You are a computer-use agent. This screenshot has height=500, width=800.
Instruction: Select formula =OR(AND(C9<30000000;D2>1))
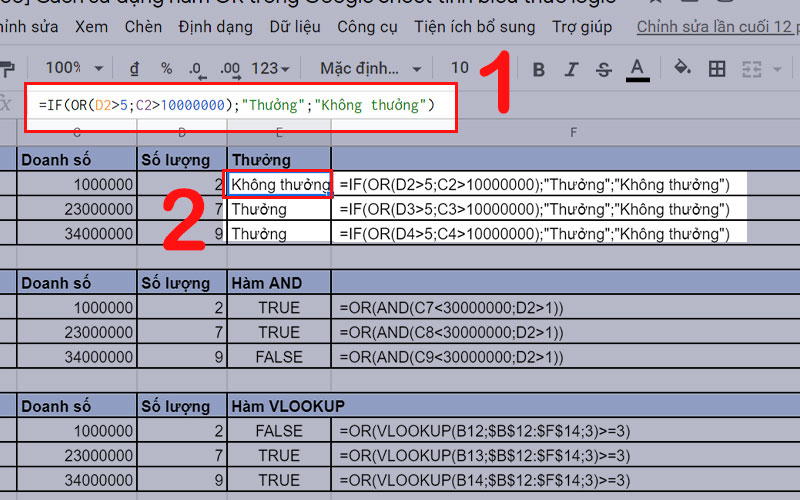point(452,357)
